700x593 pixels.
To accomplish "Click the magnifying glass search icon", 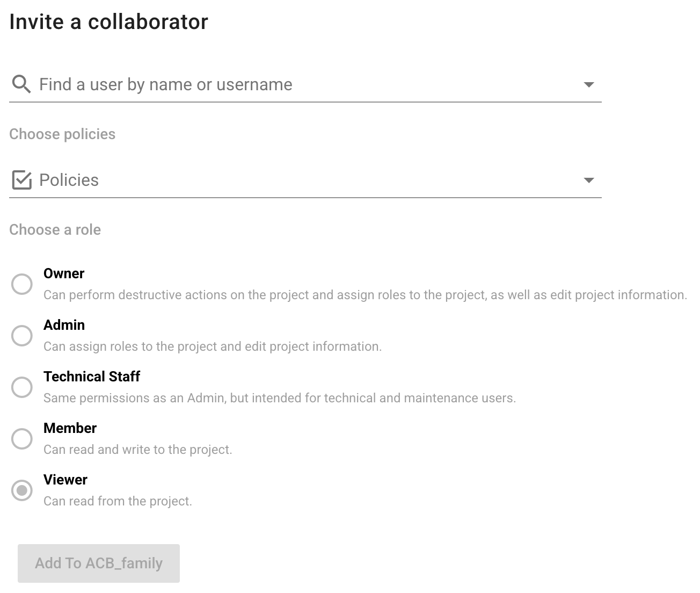I will pos(21,84).
